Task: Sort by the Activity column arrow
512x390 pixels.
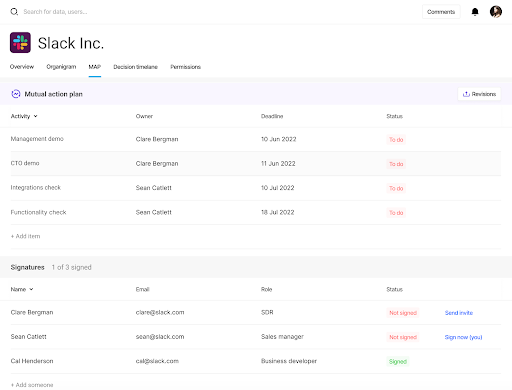Action: coord(36,116)
